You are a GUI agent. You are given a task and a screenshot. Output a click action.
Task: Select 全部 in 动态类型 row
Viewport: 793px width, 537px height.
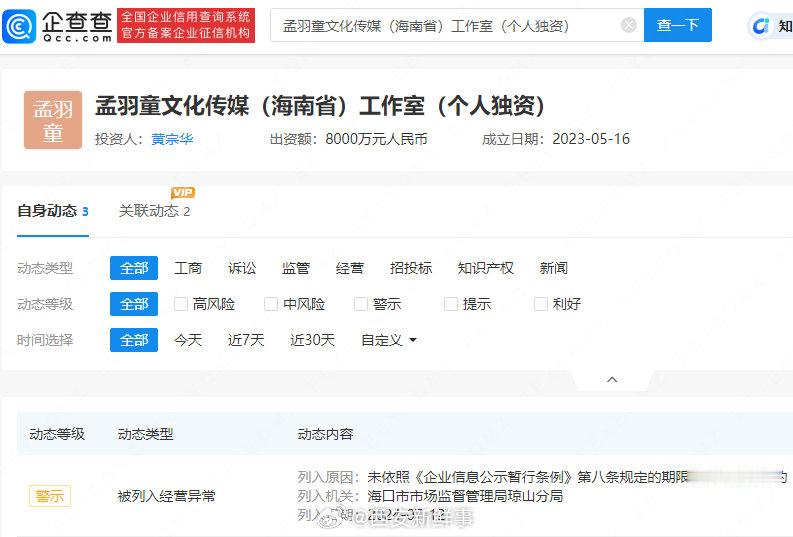[x=134, y=268]
